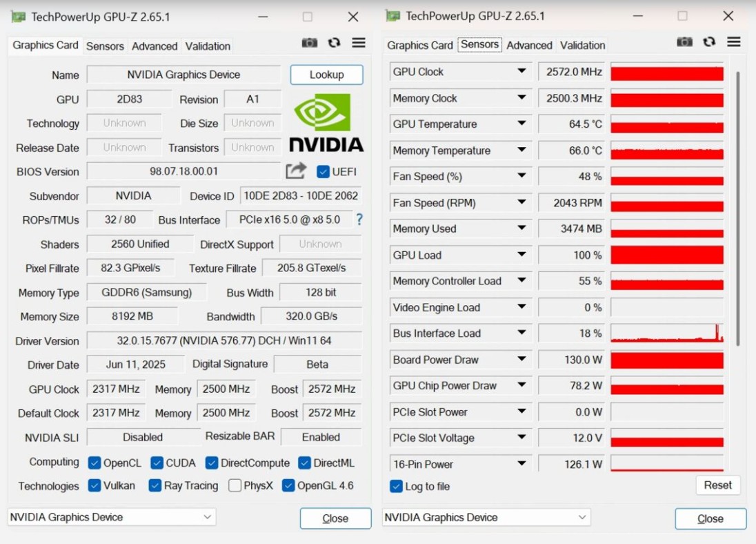Open the GPU Temperature sensor dropdown
756x544 pixels.
521,124
